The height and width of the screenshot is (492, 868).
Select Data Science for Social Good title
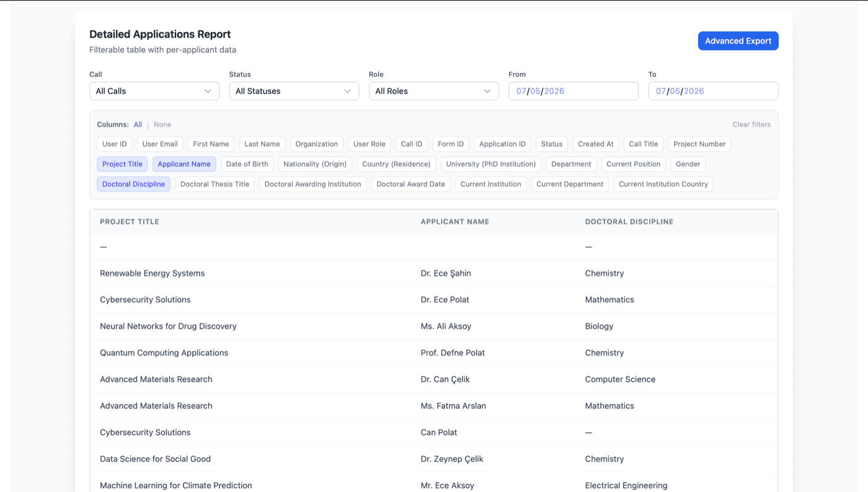coord(156,459)
